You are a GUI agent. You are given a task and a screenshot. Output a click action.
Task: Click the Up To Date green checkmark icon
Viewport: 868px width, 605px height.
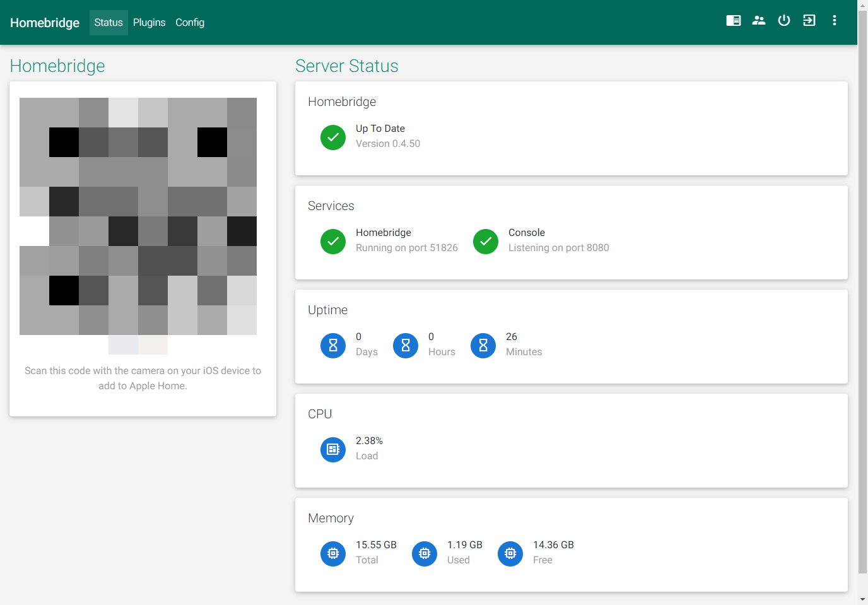[333, 138]
